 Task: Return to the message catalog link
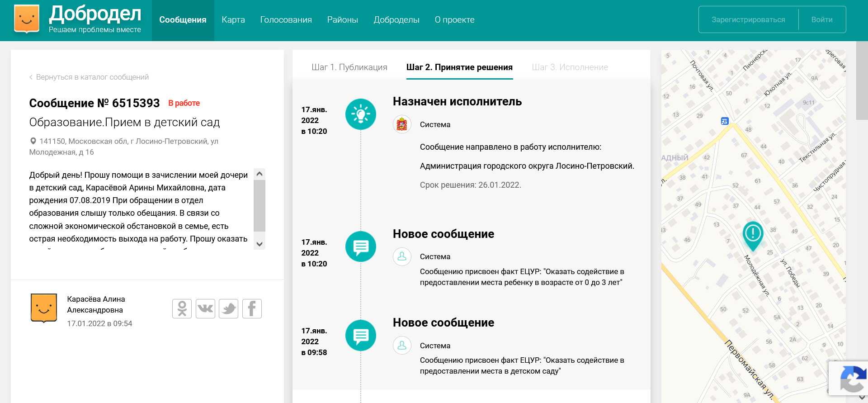click(92, 77)
